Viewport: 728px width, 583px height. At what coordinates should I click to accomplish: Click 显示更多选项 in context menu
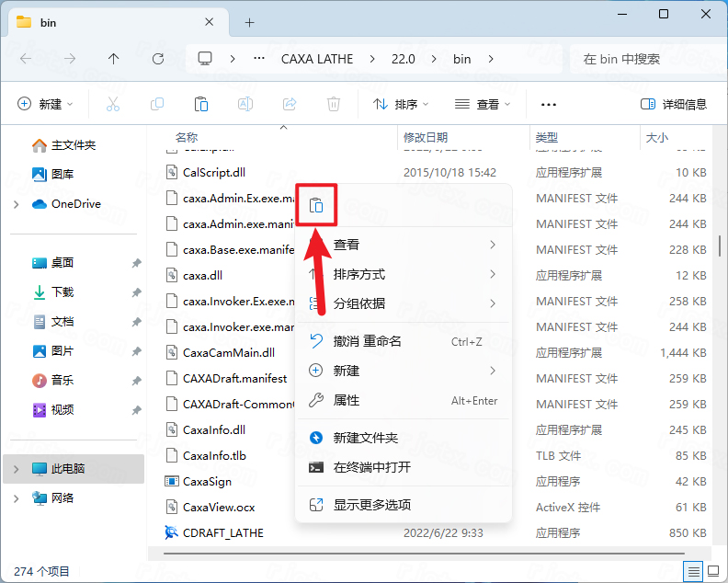tap(371, 505)
